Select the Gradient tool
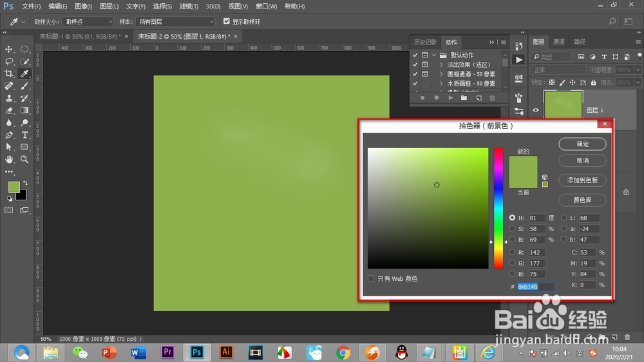The width and height of the screenshot is (644, 362). (24, 111)
